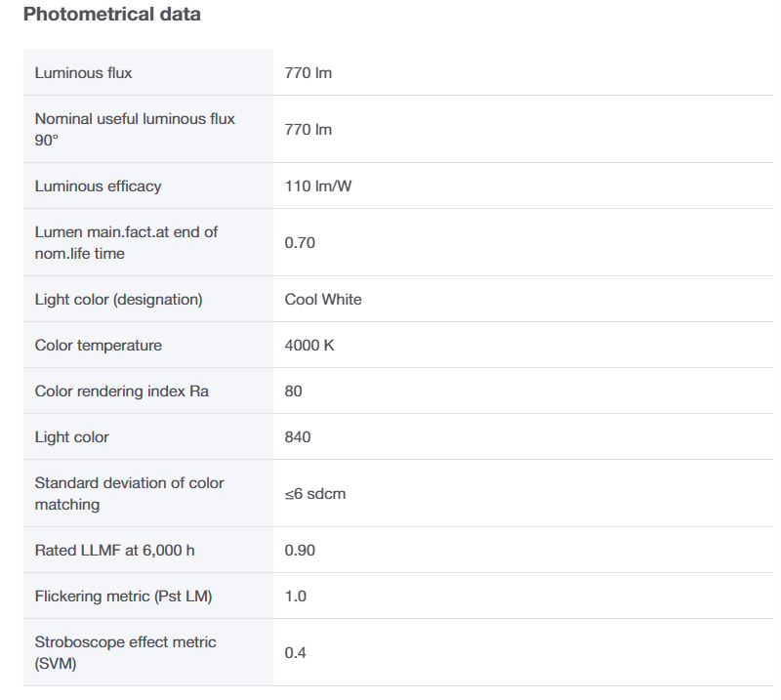Select the ≤6 sdcm value

(x=314, y=494)
